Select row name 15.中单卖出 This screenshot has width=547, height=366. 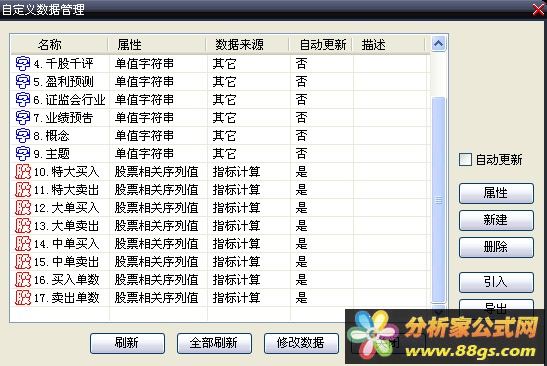tap(66, 262)
